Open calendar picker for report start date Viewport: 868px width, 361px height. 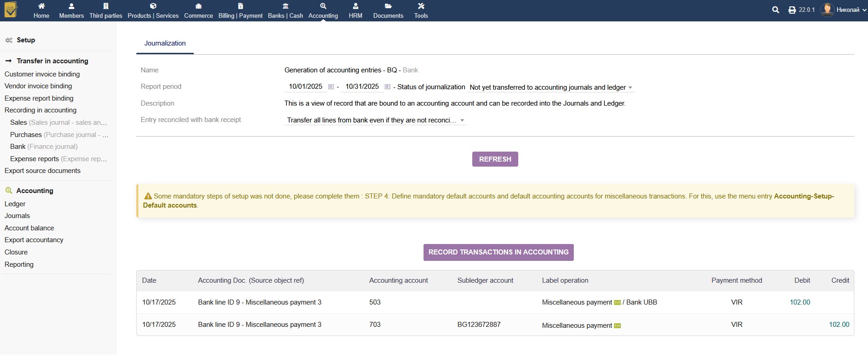point(331,87)
